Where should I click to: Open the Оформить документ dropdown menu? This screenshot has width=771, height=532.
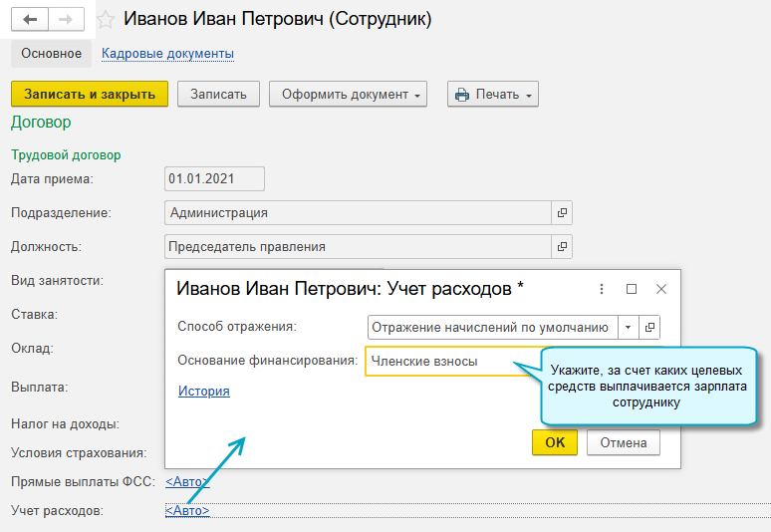[348, 94]
